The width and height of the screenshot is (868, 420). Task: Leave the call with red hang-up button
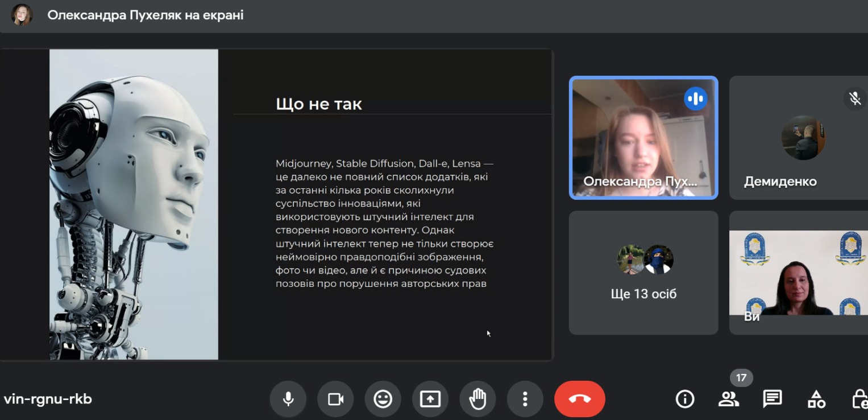point(579,399)
